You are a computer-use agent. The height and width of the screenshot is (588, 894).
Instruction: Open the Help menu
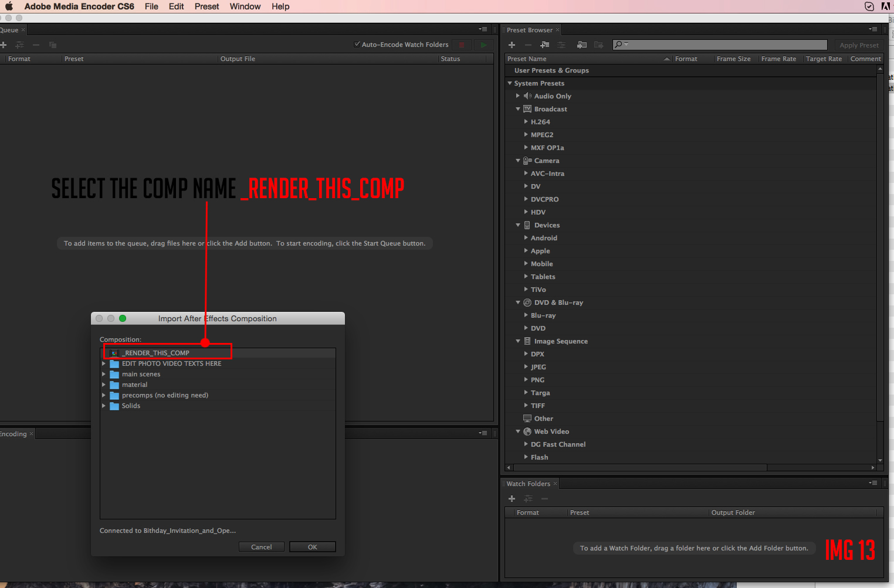pyautogui.click(x=280, y=6)
